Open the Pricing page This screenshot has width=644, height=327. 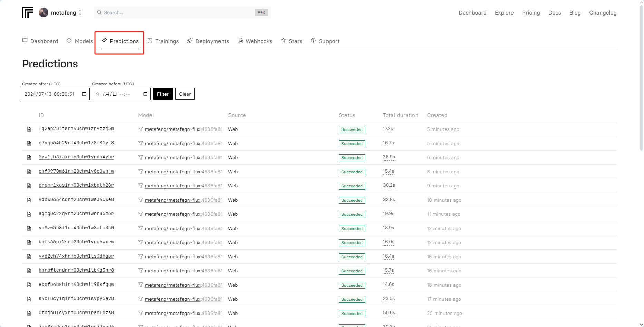point(531,12)
